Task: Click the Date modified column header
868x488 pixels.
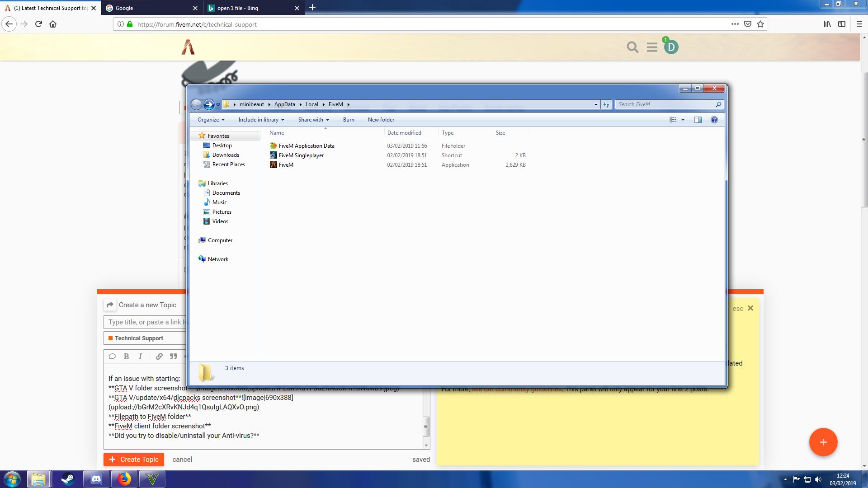Action: [x=411, y=133]
